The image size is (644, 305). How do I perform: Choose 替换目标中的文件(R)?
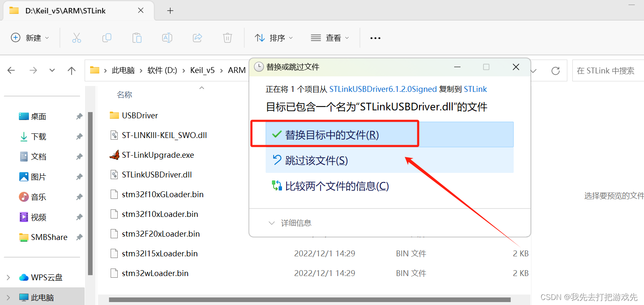coord(390,135)
